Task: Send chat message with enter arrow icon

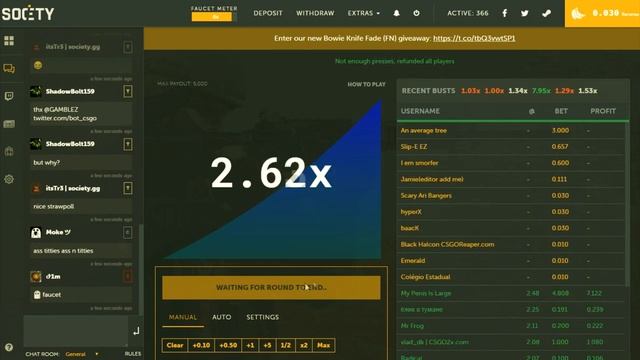Action: coord(136,331)
